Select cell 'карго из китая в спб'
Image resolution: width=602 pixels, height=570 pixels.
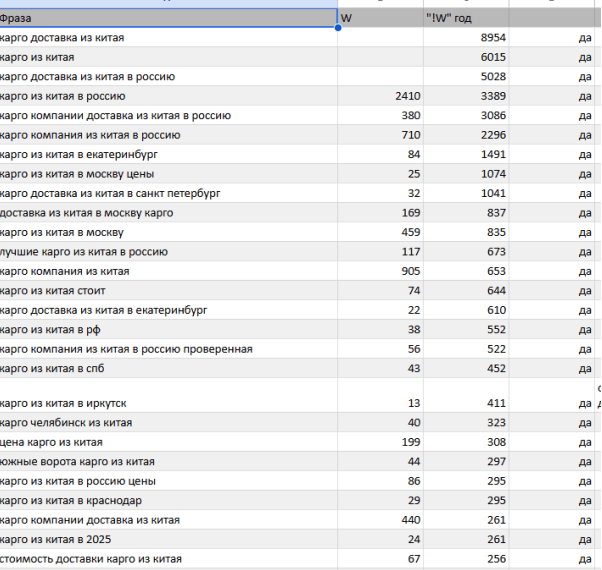coord(169,368)
